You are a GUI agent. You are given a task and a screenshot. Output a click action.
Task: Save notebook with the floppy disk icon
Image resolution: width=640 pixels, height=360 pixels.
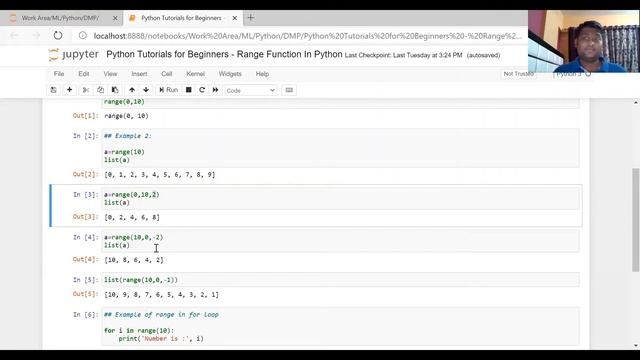click(53, 90)
